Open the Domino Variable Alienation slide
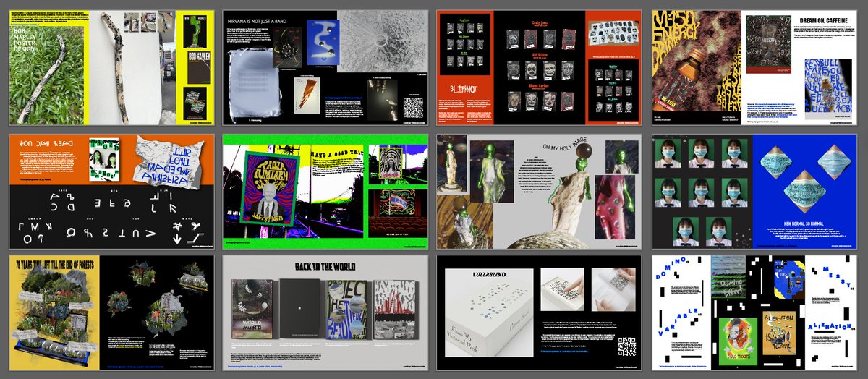The height and width of the screenshot is (379, 868). pyautogui.click(x=753, y=313)
